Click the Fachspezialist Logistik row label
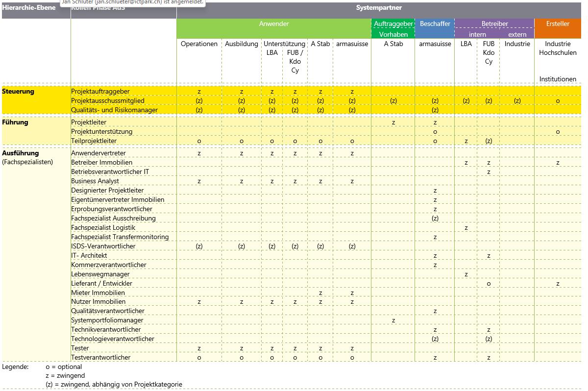588x391 pixels. (103, 228)
